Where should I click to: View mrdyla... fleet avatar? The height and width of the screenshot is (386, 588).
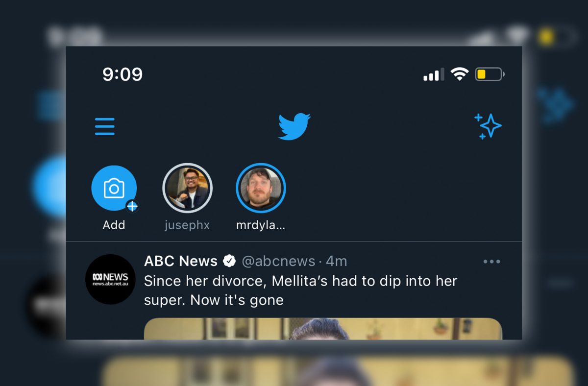click(261, 188)
